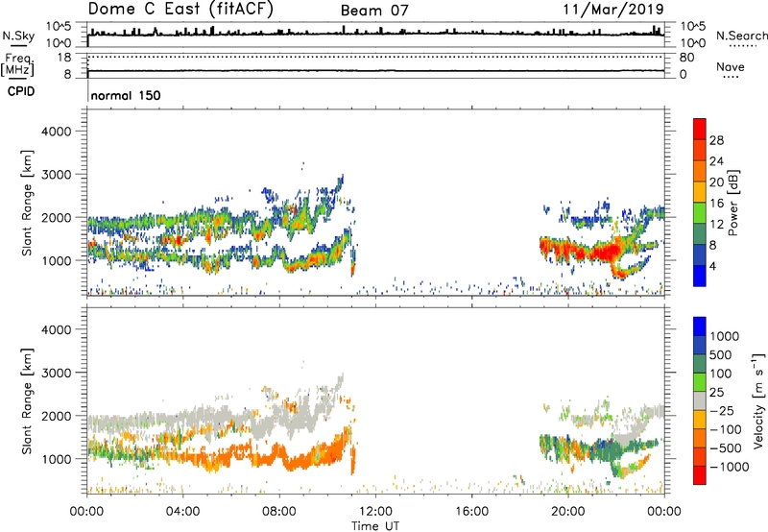Pick the power colorbar segment between 24 and 28
The width and height of the screenshot is (768, 532).
[x=700, y=150]
